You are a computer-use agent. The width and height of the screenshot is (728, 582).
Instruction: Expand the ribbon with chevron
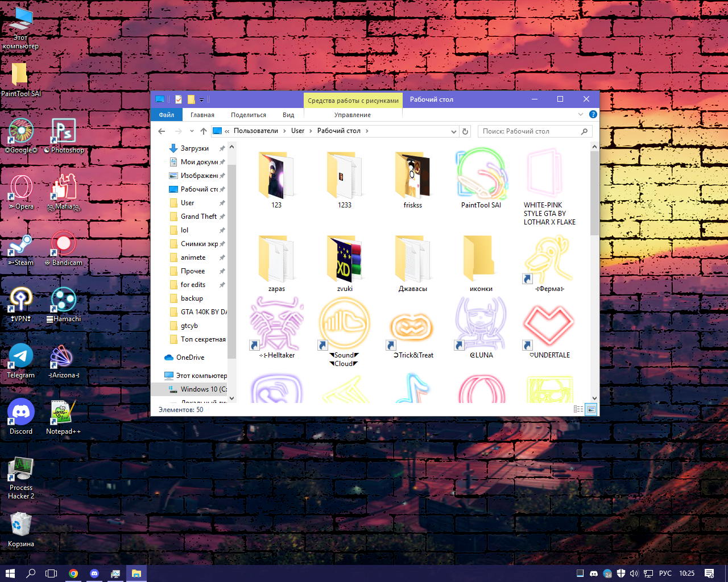tap(581, 114)
